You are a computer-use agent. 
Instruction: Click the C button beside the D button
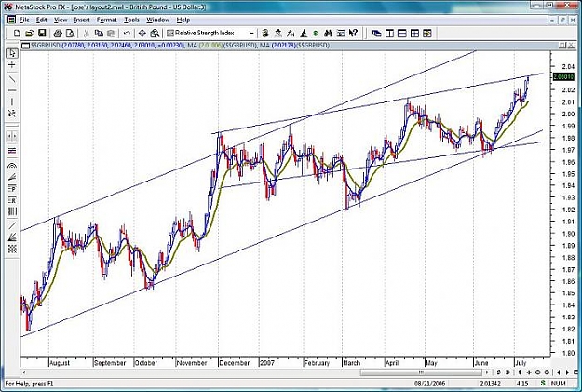pos(498,372)
